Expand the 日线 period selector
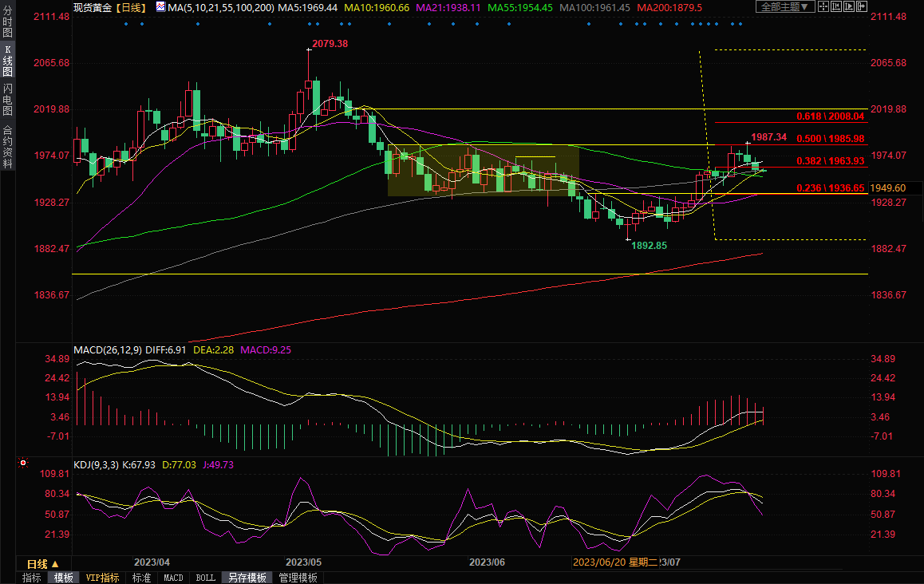Image resolution: width=924 pixels, height=584 pixels. (43, 563)
